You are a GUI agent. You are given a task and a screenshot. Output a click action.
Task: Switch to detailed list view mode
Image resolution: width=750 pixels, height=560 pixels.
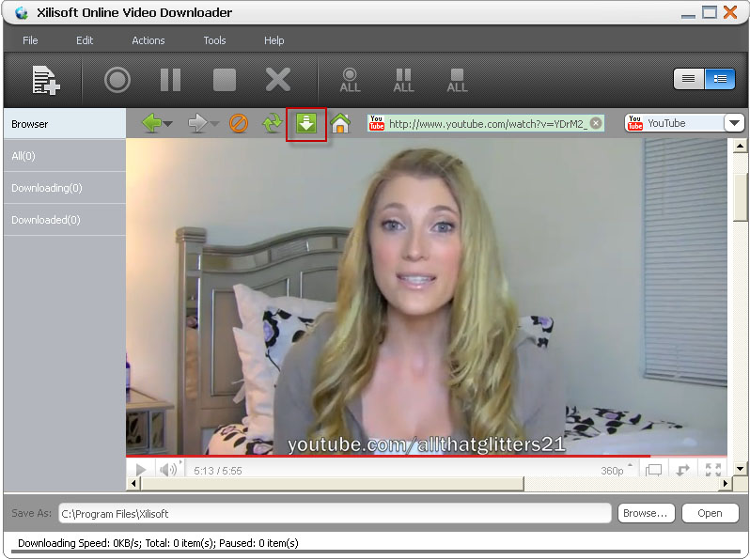tap(719, 79)
